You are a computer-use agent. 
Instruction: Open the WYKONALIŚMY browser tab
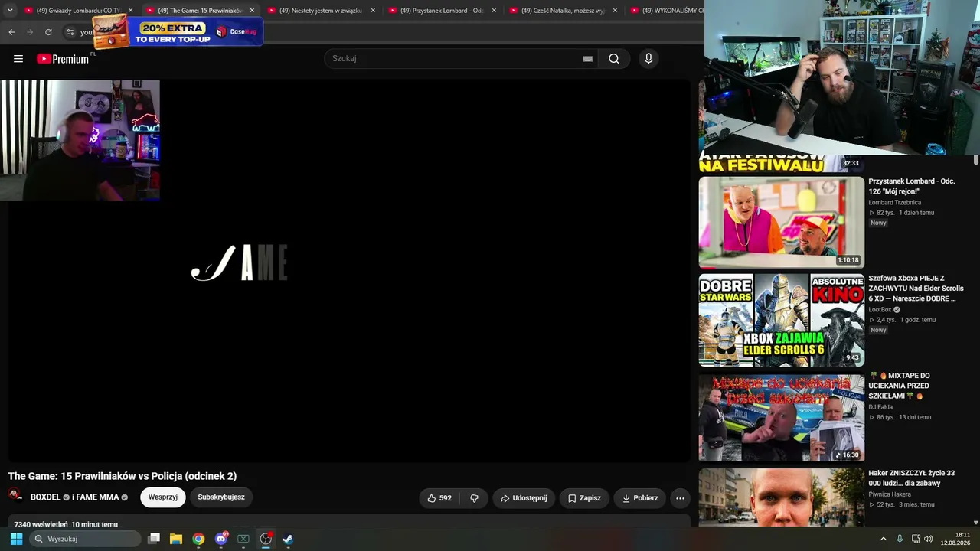666,11
